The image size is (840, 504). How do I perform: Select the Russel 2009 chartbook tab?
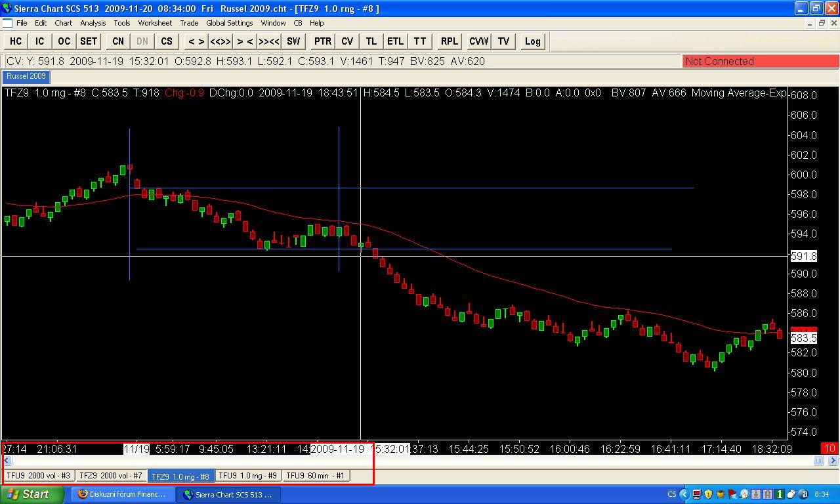pos(26,76)
